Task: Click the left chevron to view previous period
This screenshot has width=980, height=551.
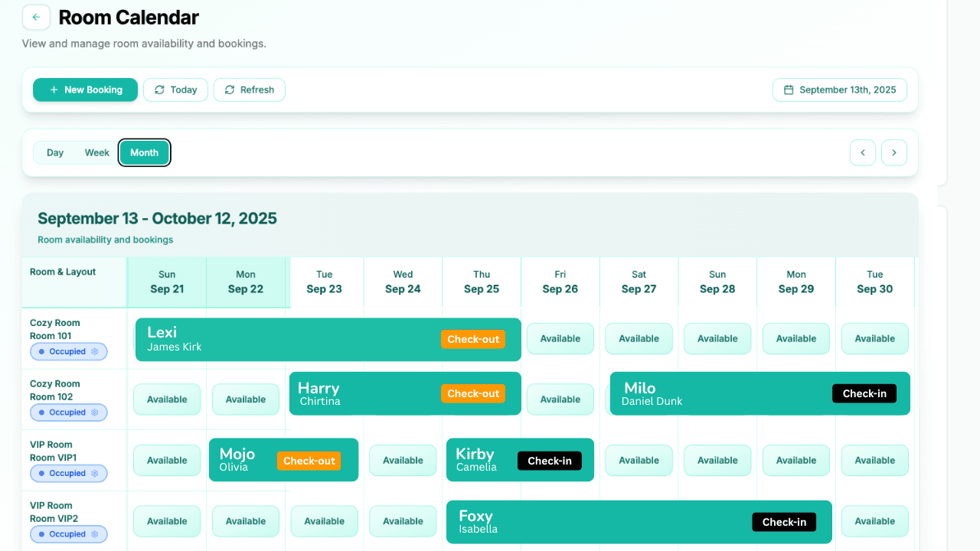Action: point(863,152)
